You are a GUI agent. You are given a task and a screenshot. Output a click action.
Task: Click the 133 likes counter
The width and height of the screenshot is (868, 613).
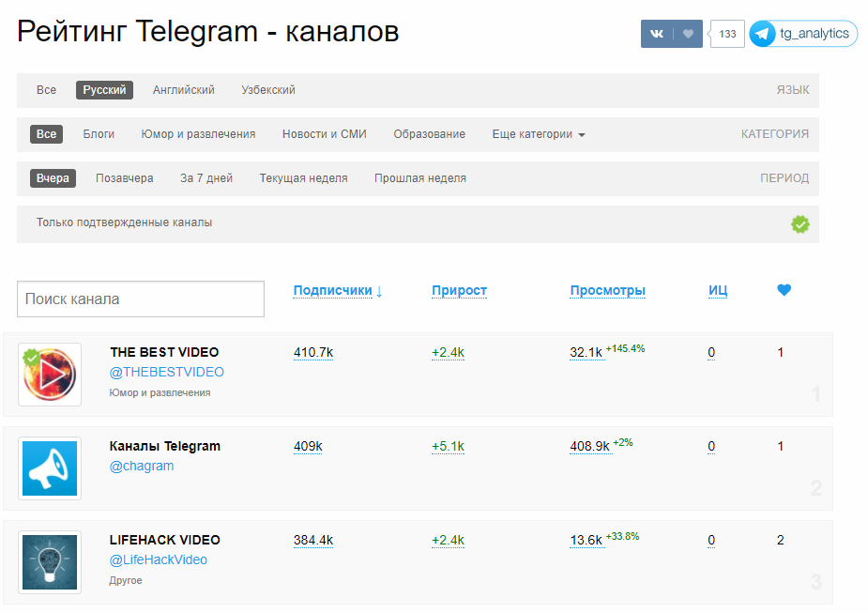click(726, 33)
